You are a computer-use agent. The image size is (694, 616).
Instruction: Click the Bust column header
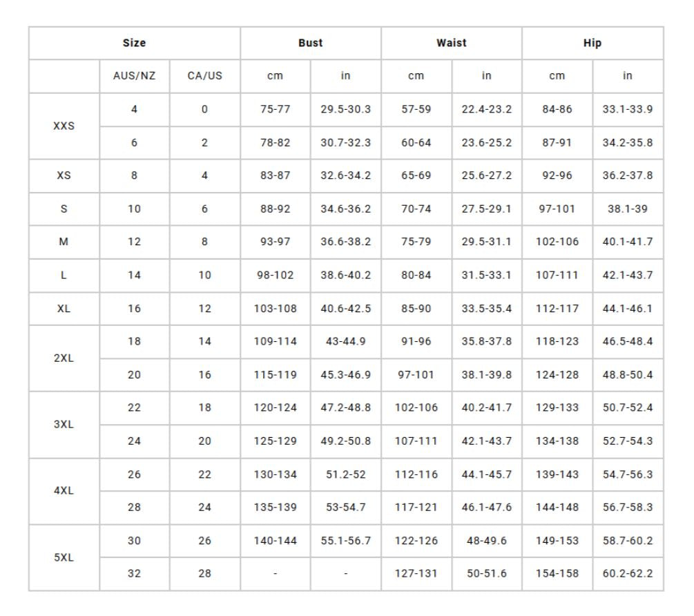click(x=310, y=43)
